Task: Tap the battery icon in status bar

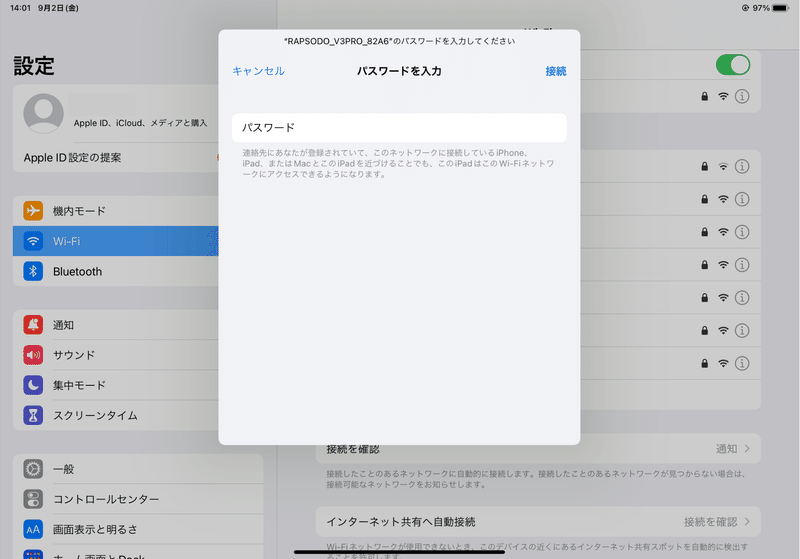Action: pos(781,8)
